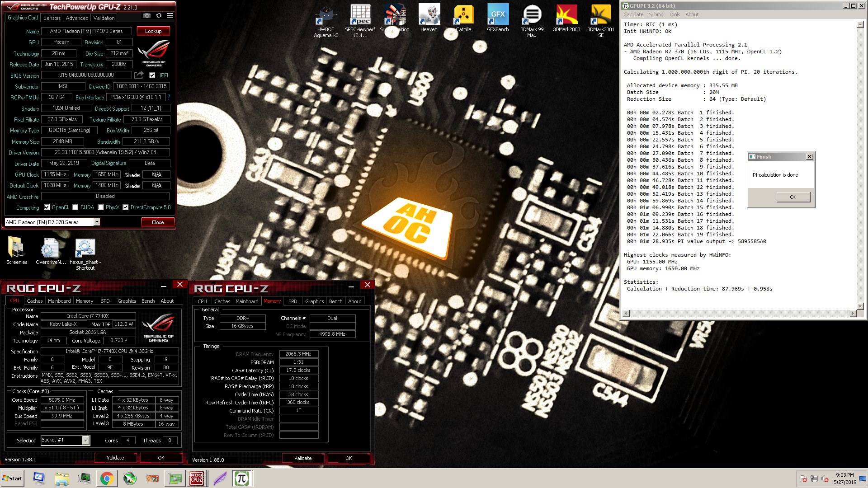868x488 pixels.
Task: Click the ROG CPU-Z taskbar icon
Action: [x=196, y=479]
